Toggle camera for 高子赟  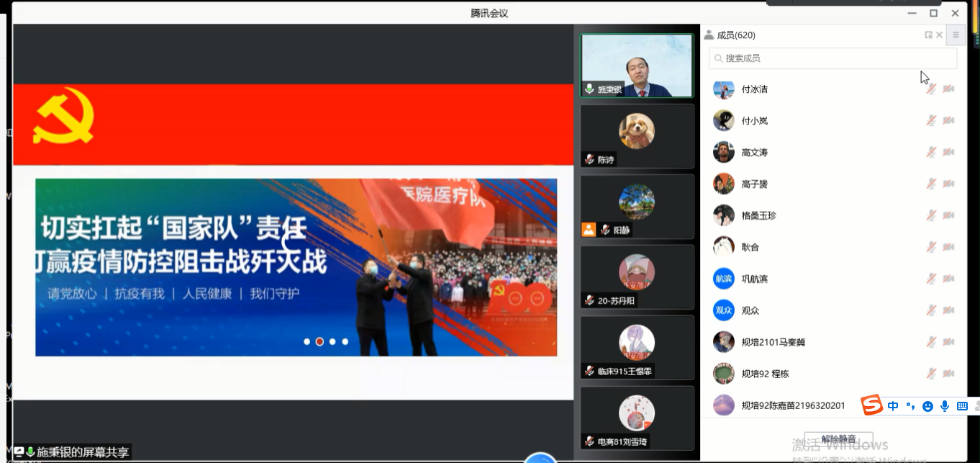pyautogui.click(x=948, y=184)
